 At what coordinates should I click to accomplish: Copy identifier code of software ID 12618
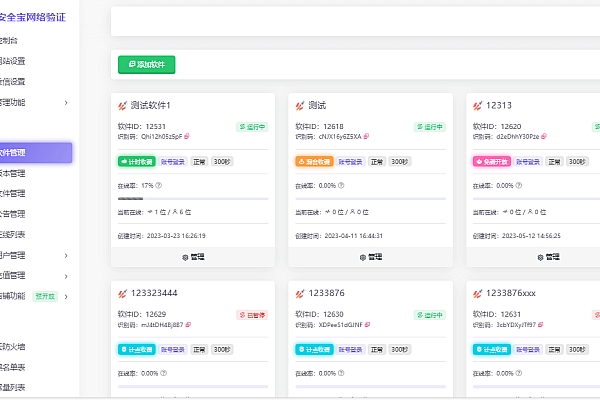tap(366, 136)
